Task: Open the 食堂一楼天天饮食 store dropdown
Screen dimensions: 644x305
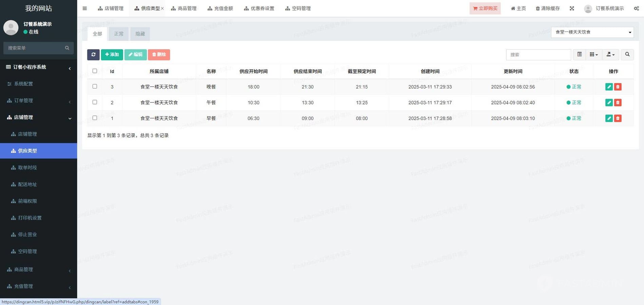Action: click(x=592, y=32)
